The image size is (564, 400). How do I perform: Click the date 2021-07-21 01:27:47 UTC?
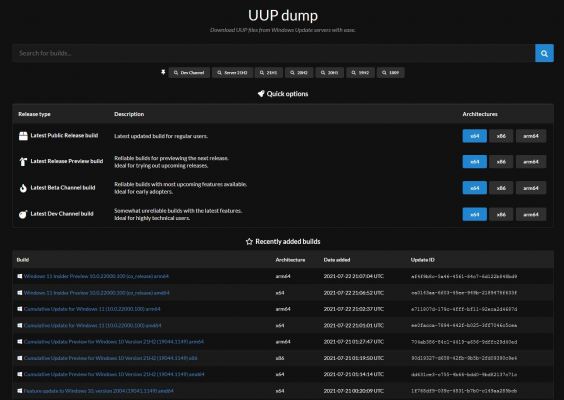[x=354, y=342]
